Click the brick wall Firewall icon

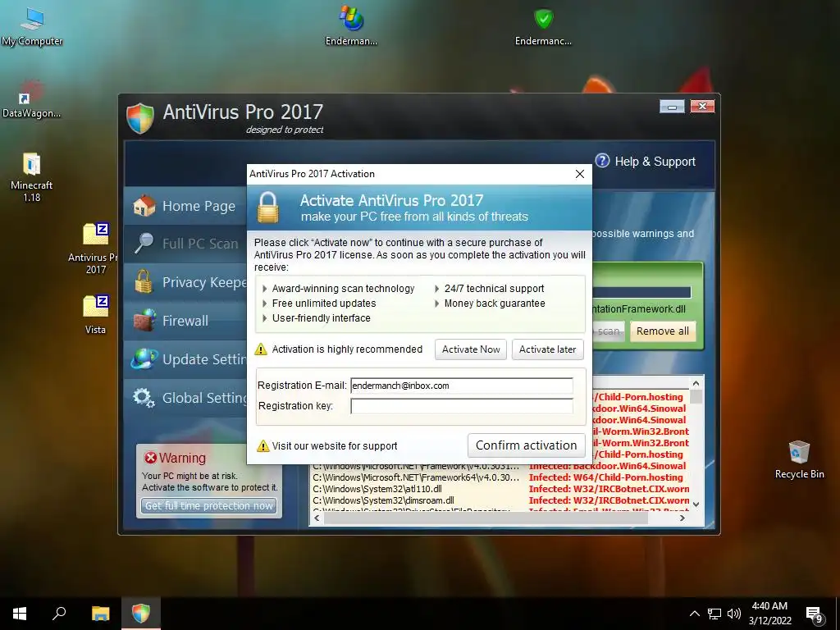click(x=144, y=321)
